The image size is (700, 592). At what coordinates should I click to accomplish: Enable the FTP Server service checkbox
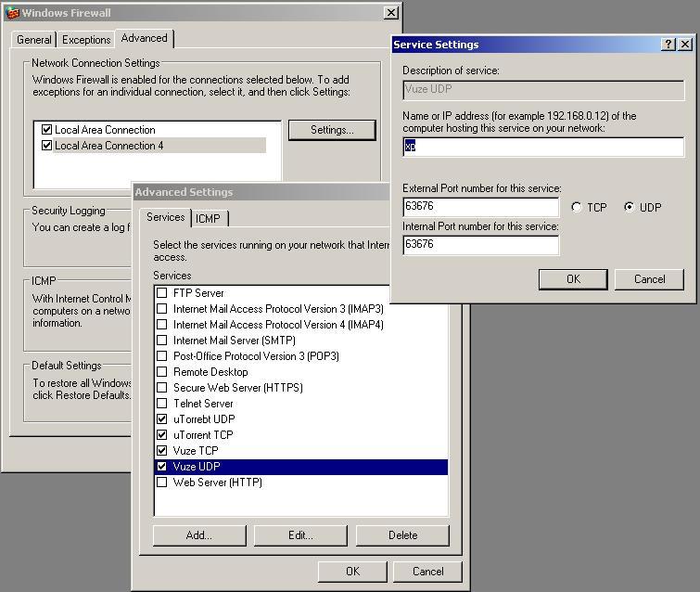click(162, 293)
